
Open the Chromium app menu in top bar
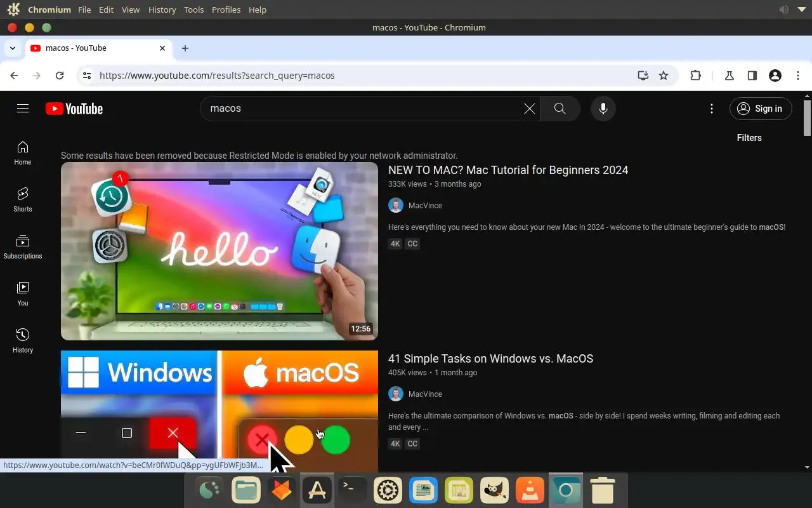pos(49,10)
